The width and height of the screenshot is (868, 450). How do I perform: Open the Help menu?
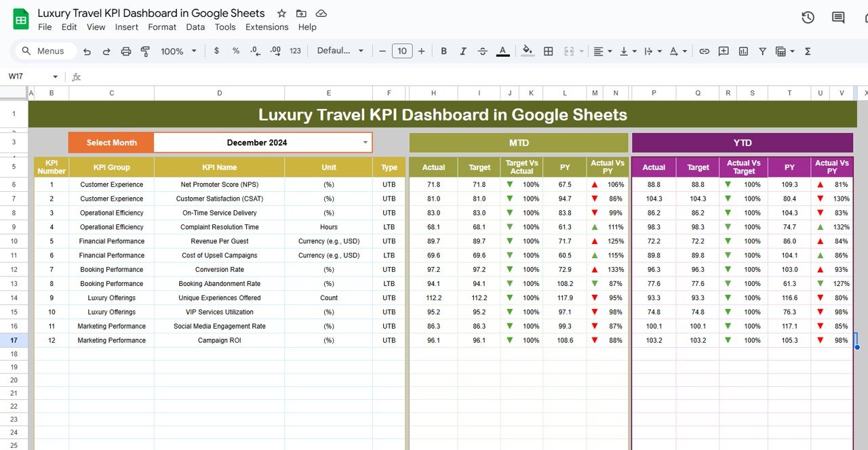coord(307,27)
